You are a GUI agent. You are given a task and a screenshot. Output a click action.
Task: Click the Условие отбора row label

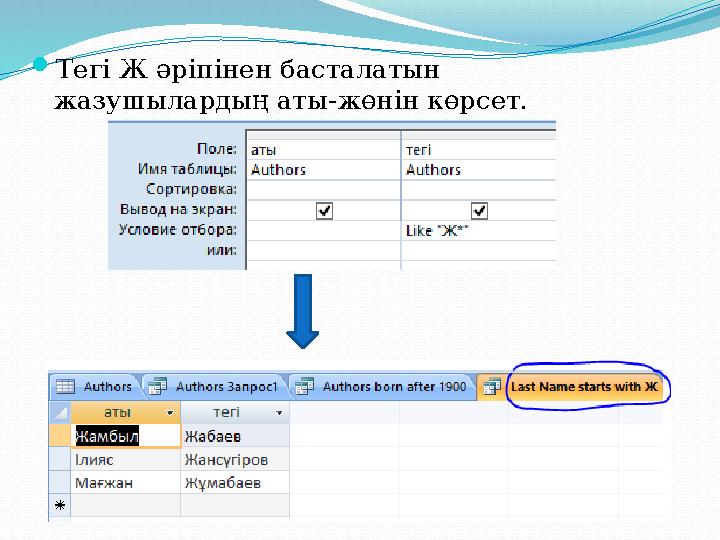pyautogui.click(x=177, y=230)
